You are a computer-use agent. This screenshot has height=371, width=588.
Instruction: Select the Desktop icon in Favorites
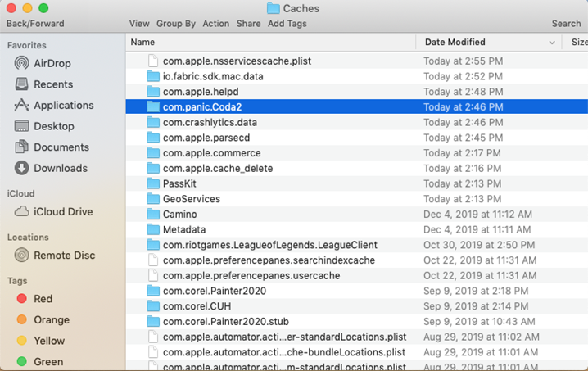pos(21,126)
